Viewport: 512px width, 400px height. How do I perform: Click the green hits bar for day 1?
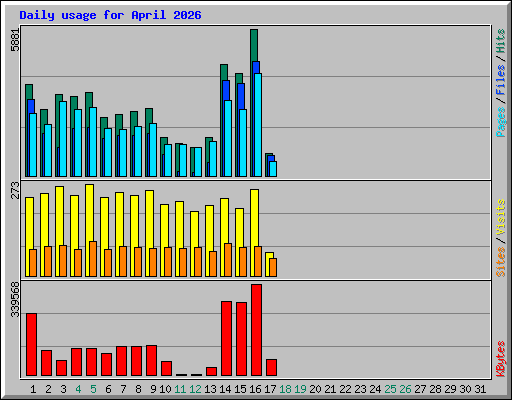(x=29, y=92)
